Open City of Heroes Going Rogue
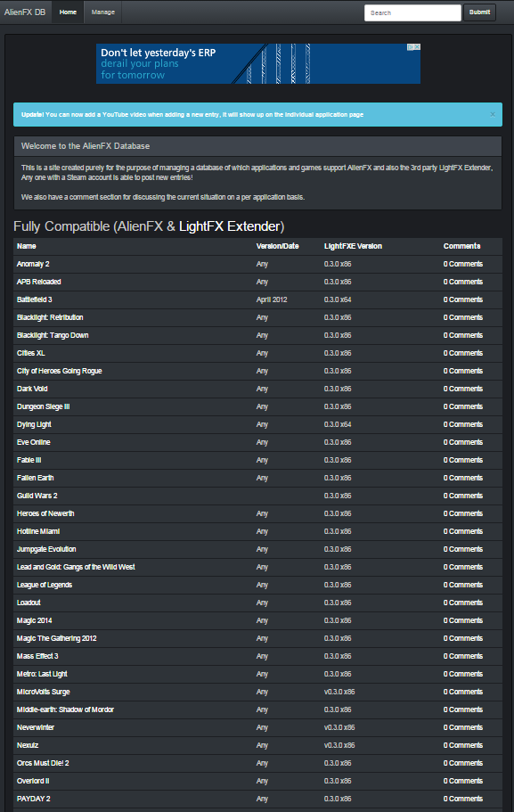The image size is (514, 812). (x=59, y=371)
